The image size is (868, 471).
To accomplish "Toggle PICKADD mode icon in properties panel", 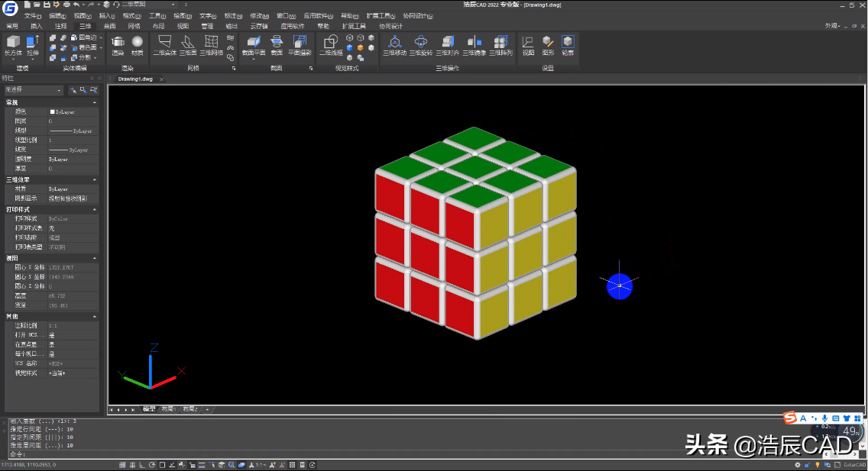I will (73, 89).
